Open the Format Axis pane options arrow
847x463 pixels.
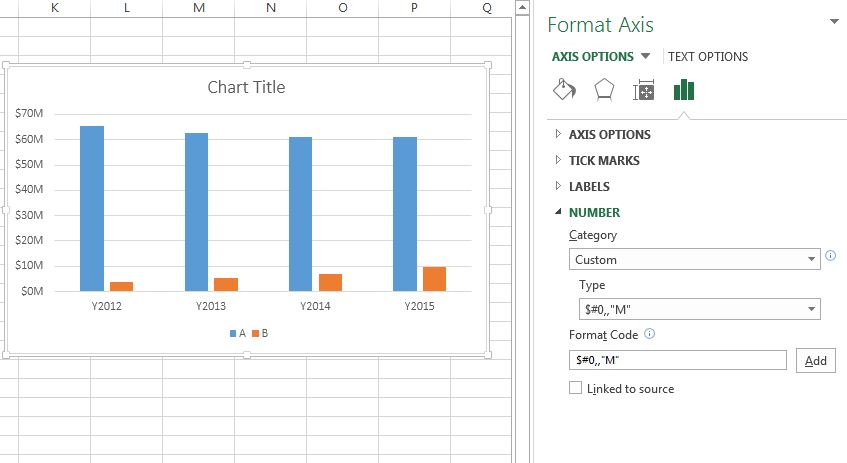834,22
